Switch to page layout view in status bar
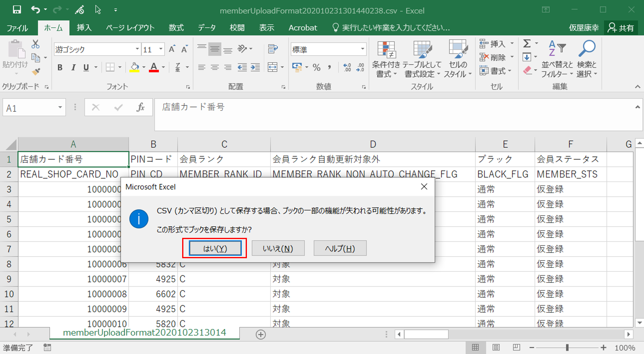 [x=496, y=348]
